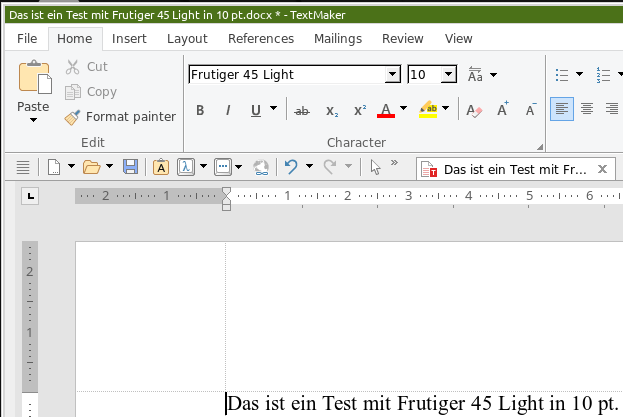Screen dimensions: 623x417
Task: Select the 'Das ist ein Test mit Fr...' document tab
Action: tap(515, 170)
